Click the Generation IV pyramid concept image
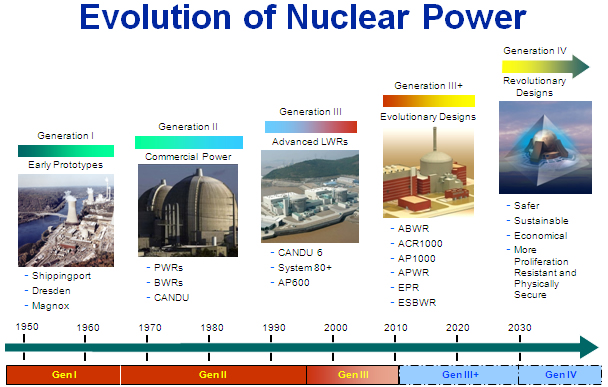The width and height of the screenshot is (608, 387). coord(545,147)
